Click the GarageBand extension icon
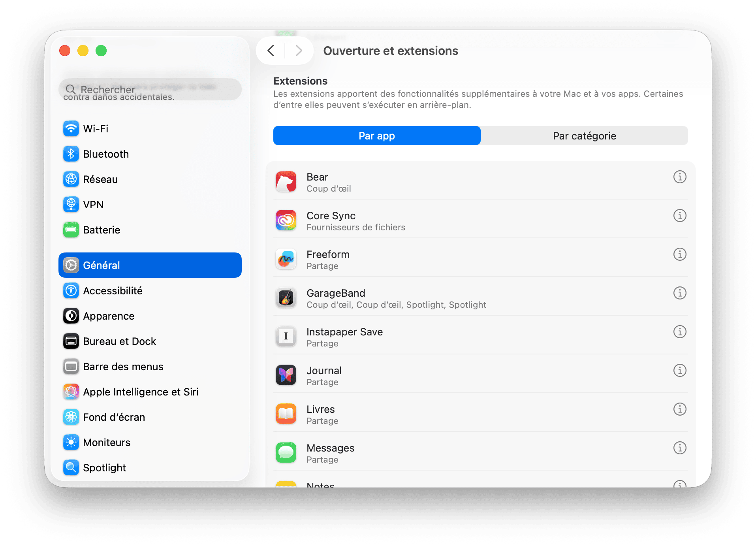This screenshot has width=756, height=546. 286,297
